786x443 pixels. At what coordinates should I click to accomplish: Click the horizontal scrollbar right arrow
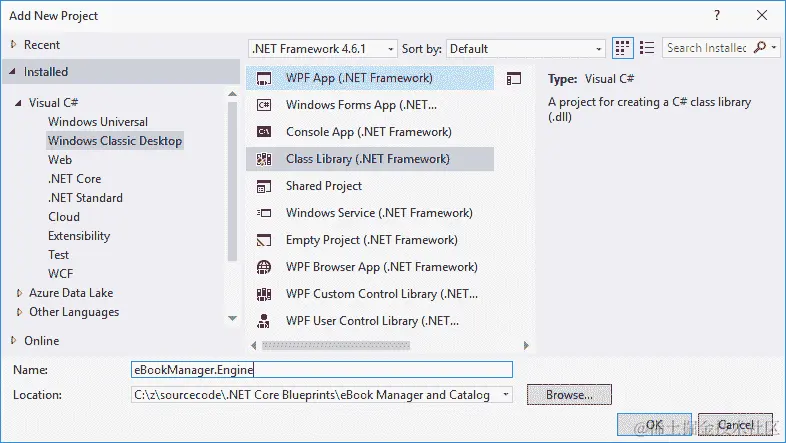[526, 345]
